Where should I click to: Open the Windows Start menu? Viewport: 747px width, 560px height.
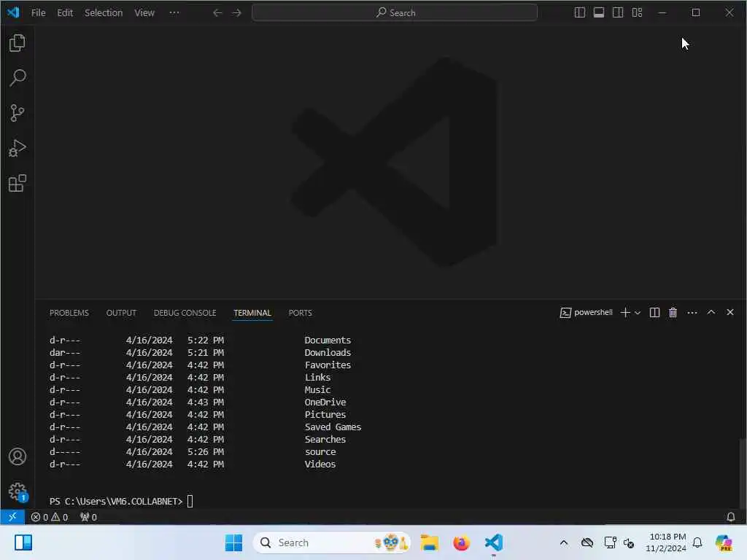(233, 542)
